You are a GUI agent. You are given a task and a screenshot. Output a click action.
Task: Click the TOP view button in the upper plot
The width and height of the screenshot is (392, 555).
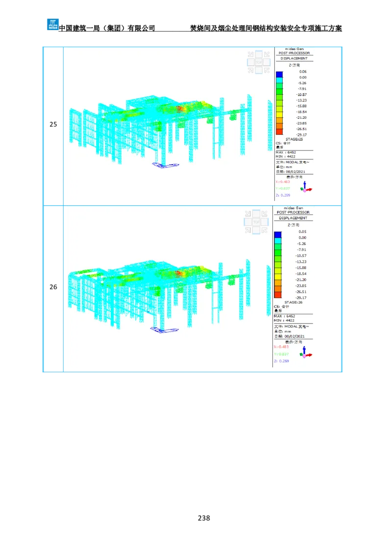point(258,62)
